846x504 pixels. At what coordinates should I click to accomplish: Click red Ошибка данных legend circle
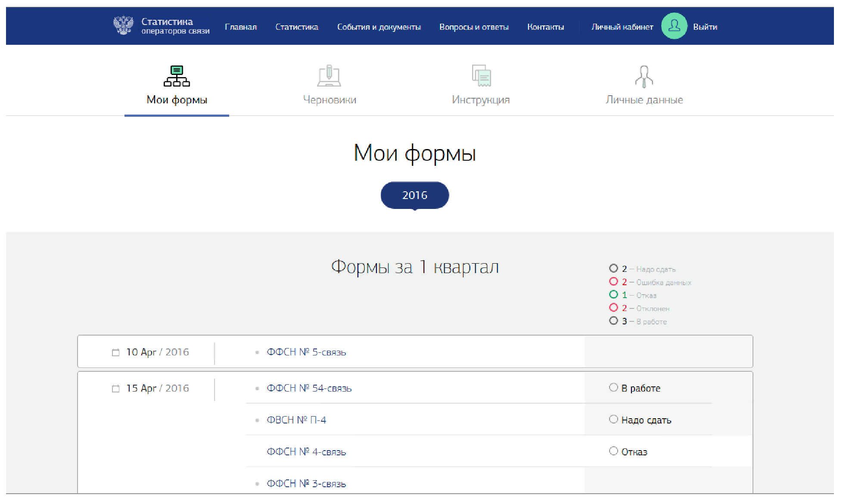[613, 282]
